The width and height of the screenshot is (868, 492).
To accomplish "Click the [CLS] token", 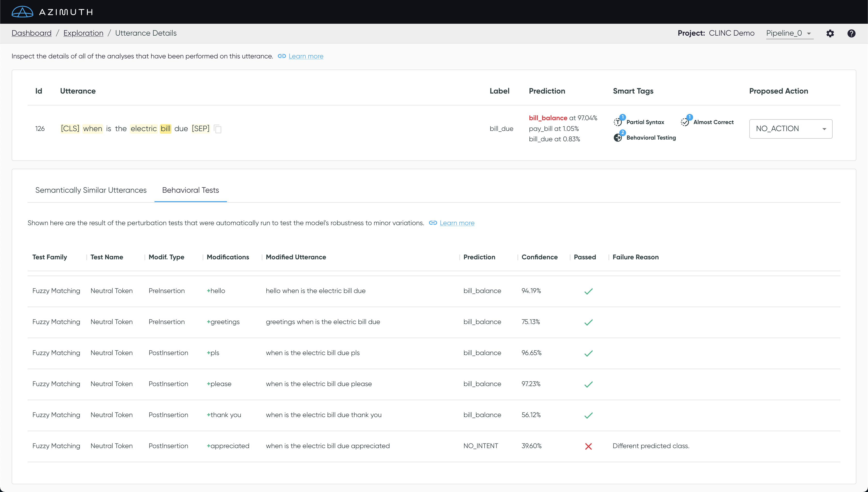I will click(x=70, y=128).
